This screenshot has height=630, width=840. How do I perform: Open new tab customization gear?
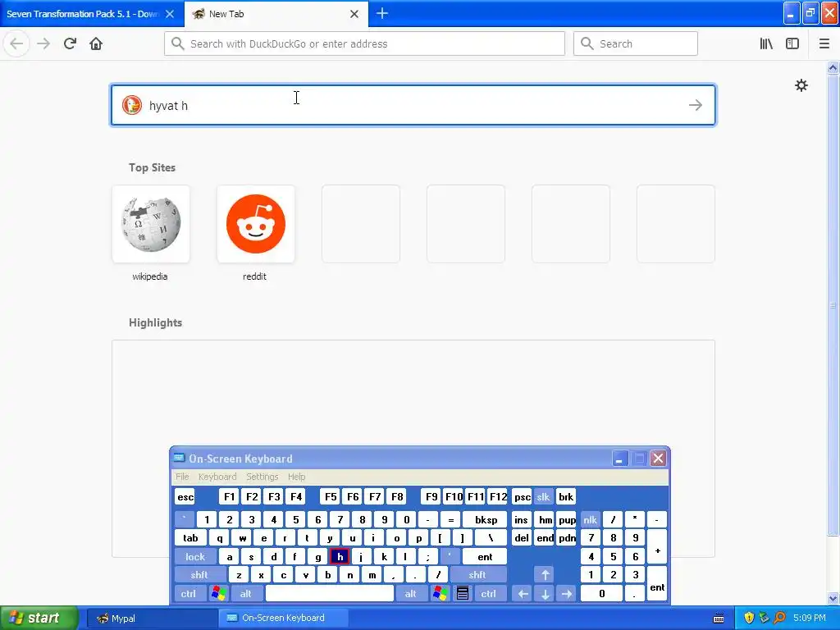(801, 85)
